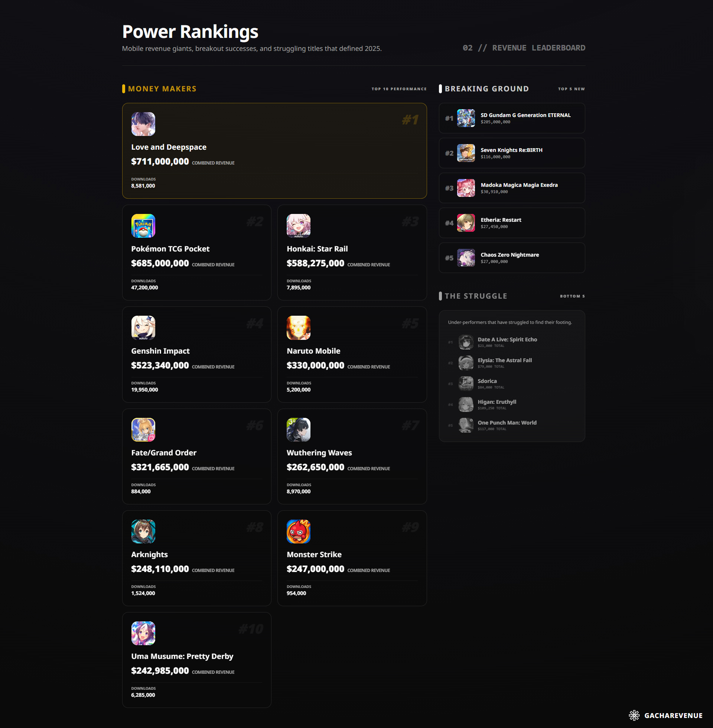Click the Love and Deepspace game icon
This screenshot has width=713, height=728.
pyautogui.click(x=143, y=124)
